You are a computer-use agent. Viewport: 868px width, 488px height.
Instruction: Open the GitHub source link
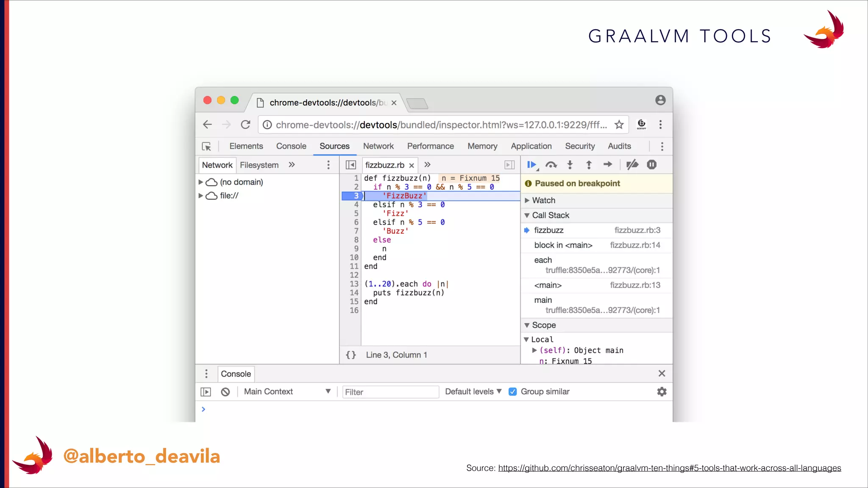tap(670, 468)
